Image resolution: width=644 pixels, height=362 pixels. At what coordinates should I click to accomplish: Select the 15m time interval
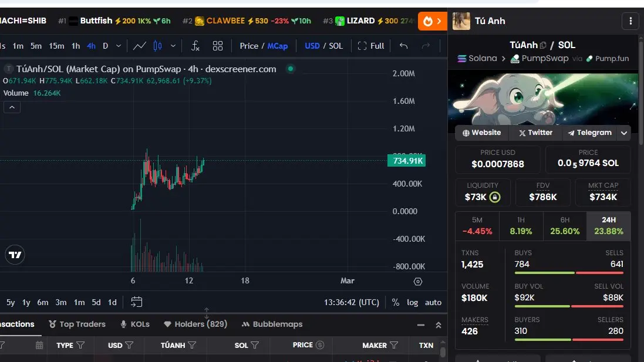[x=56, y=46]
